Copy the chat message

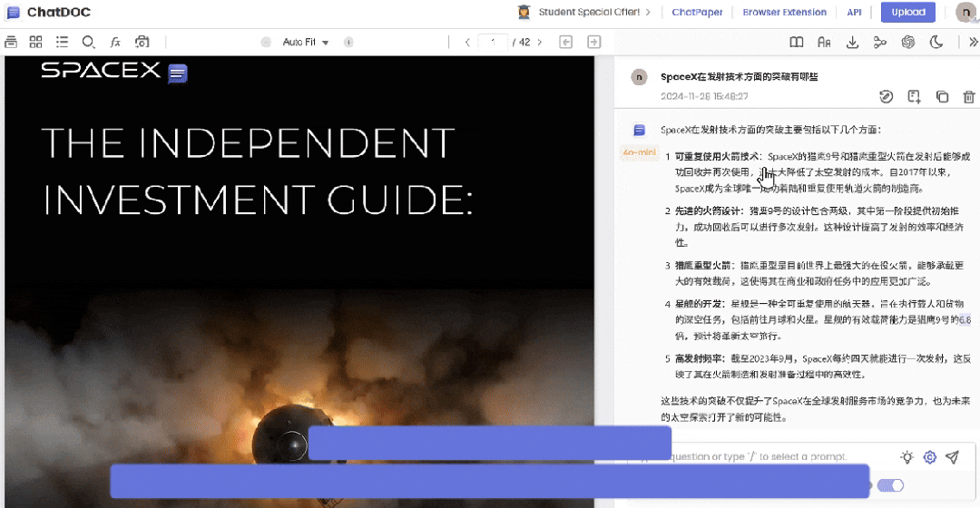coord(942,96)
